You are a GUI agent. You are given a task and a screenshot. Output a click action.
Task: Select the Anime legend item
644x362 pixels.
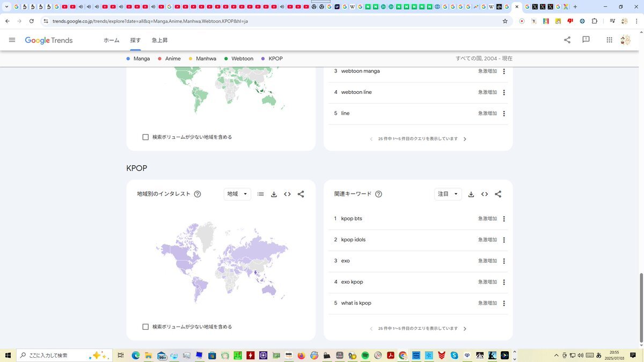tap(169, 58)
